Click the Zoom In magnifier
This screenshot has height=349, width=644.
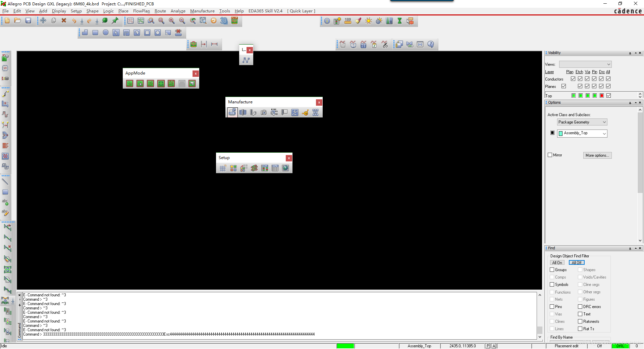(172, 21)
